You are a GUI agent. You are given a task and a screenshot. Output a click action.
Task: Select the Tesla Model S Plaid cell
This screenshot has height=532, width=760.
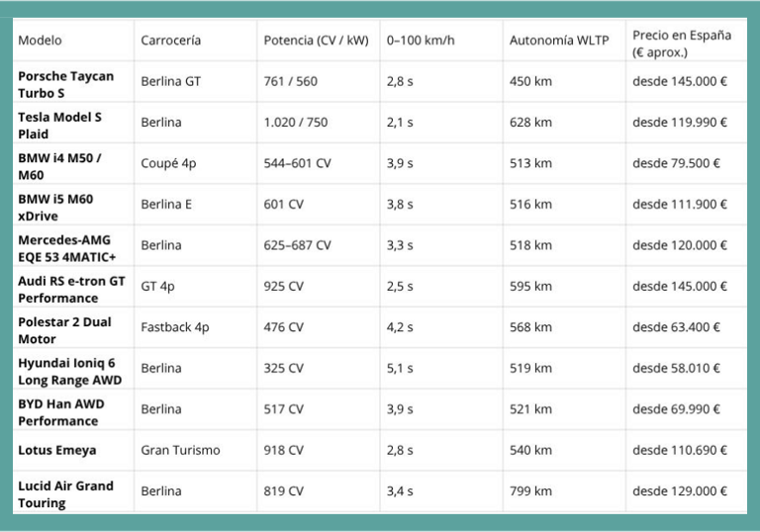pyautogui.click(x=59, y=125)
